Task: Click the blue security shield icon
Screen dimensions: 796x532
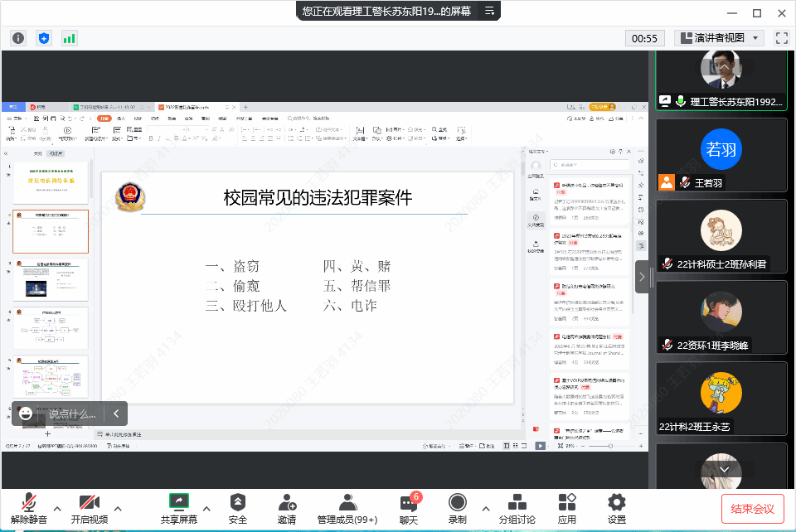Action: 44,38
